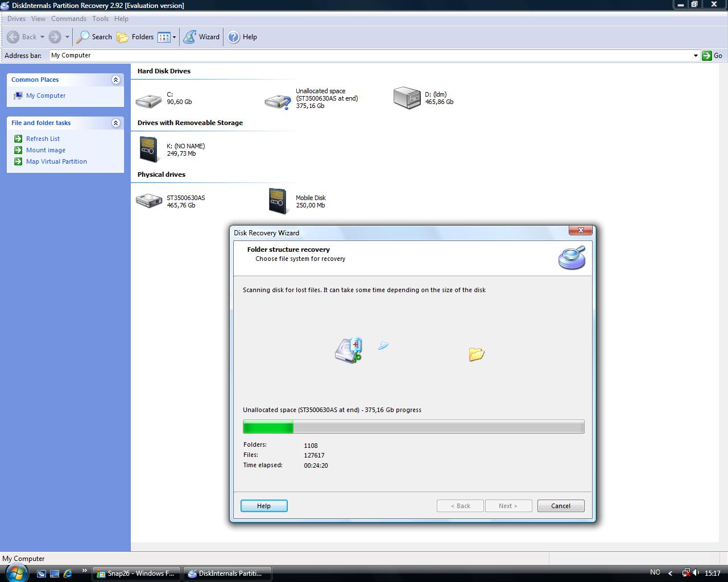Click the wizard header disk-magnifier icon
Screen dimensions: 728x582
click(572, 257)
